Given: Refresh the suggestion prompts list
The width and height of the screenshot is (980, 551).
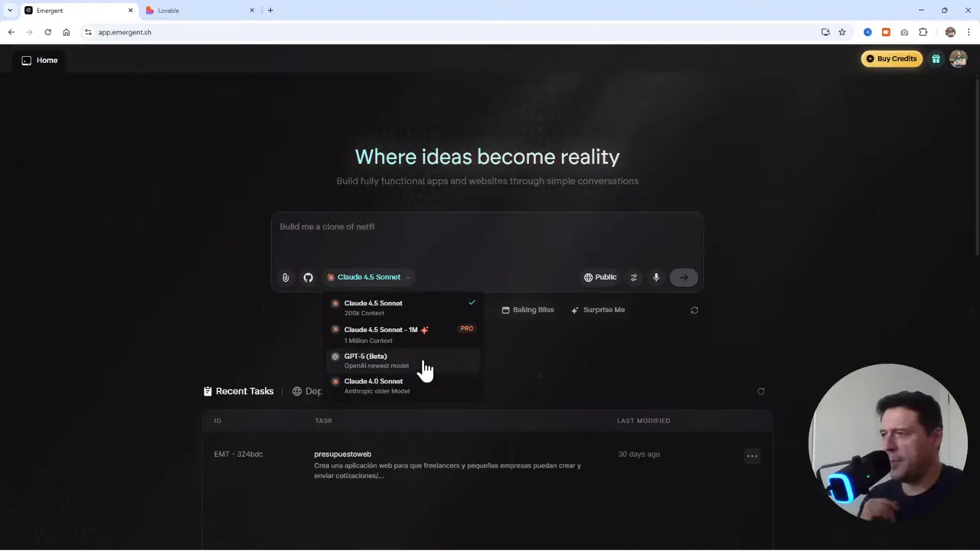Looking at the screenshot, I should tap(694, 310).
